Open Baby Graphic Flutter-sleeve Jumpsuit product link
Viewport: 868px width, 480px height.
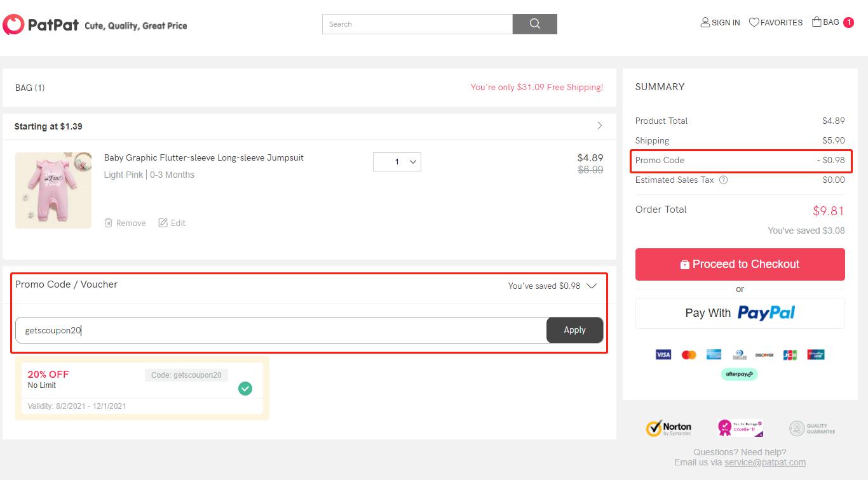tap(204, 157)
